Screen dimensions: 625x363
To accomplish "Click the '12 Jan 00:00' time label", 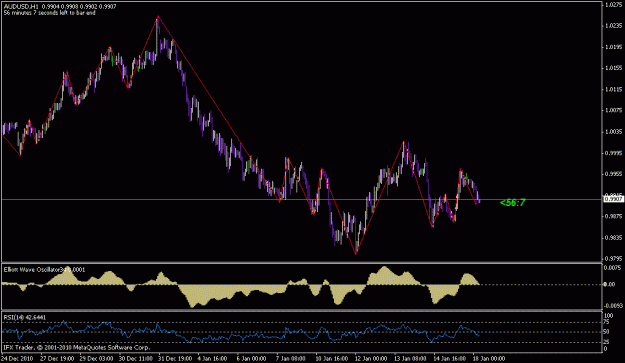I will 371,359.
